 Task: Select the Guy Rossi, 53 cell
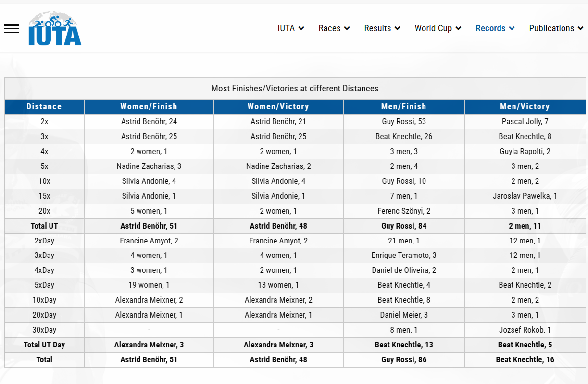404,122
